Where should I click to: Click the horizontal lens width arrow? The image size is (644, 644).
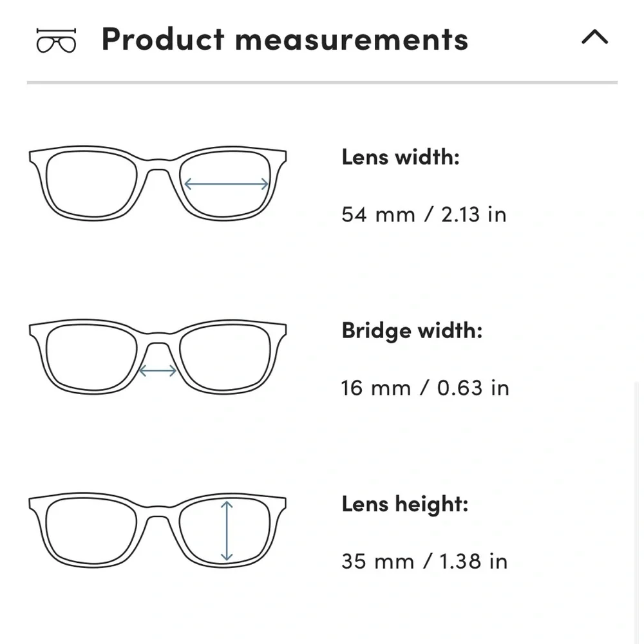click(226, 184)
